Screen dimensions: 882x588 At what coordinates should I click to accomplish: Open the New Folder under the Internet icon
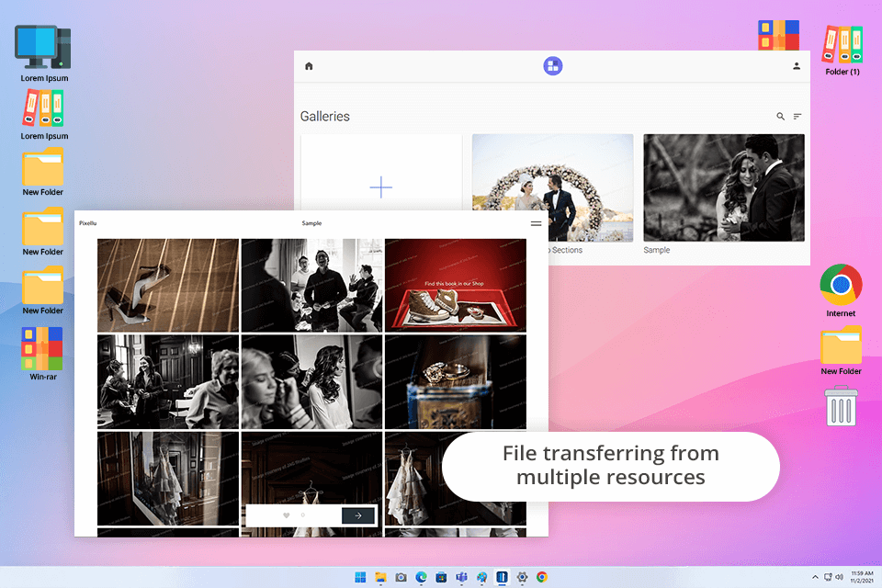coord(841,350)
